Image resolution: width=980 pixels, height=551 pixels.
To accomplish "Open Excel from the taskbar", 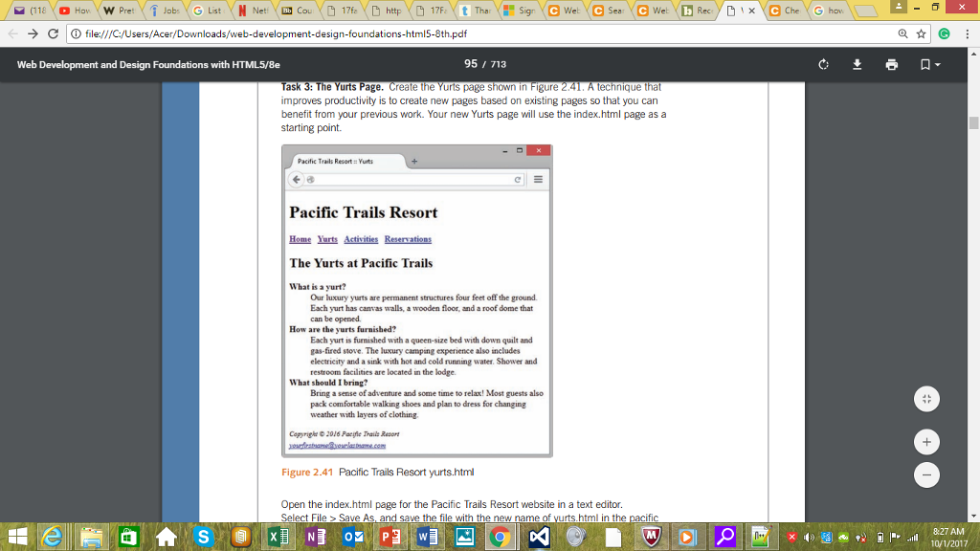I will click(x=278, y=537).
